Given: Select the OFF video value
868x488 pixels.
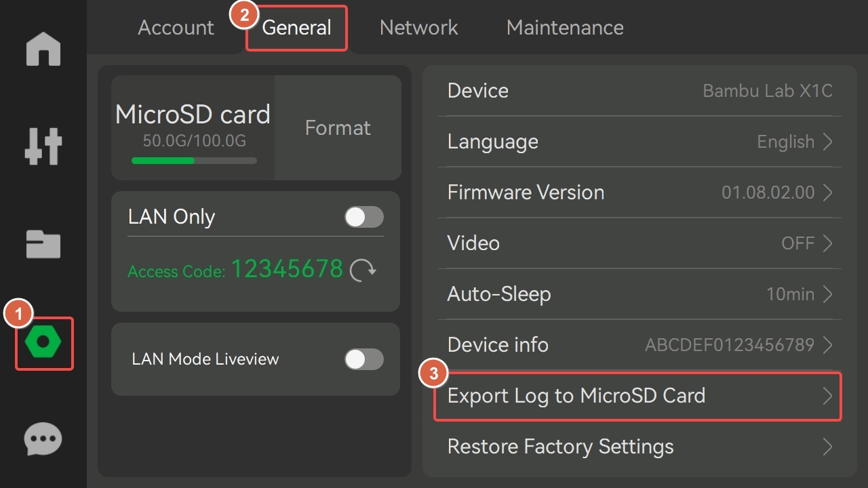Looking at the screenshot, I should click(798, 243).
